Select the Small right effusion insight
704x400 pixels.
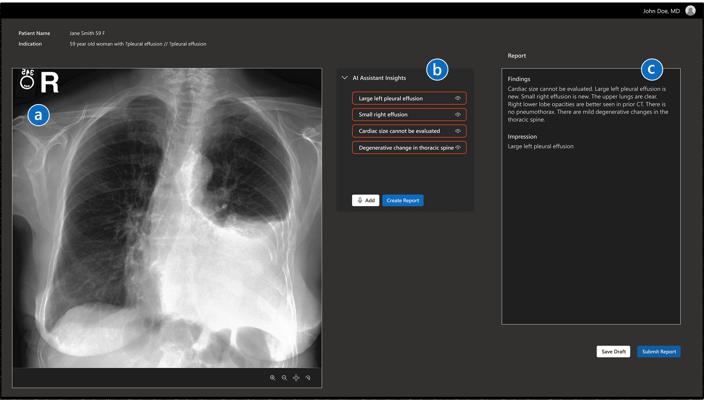pyautogui.click(x=383, y=115)
